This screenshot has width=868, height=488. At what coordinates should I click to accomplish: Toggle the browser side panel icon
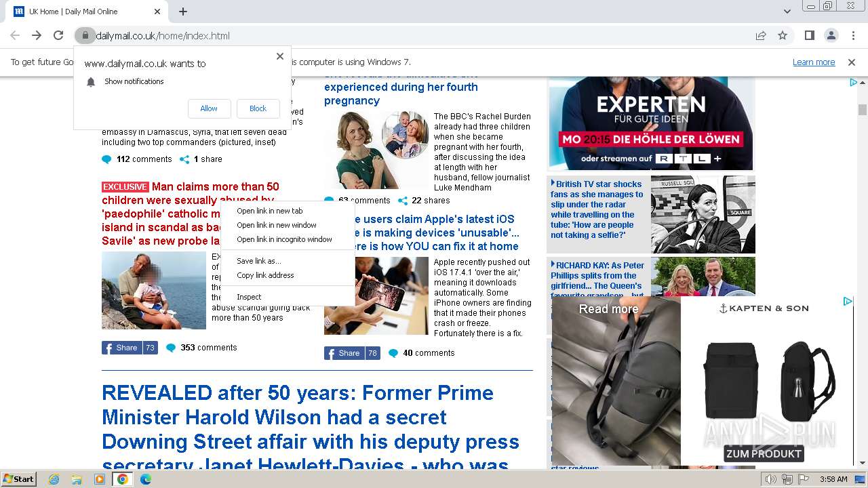click(x=809, y=35)
